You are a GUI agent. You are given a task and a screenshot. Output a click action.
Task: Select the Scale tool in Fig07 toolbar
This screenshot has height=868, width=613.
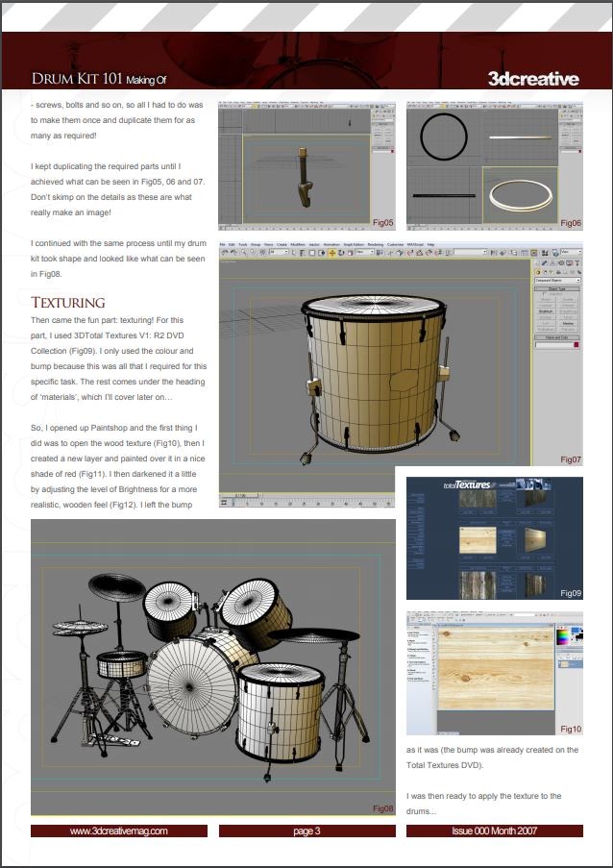350,253
